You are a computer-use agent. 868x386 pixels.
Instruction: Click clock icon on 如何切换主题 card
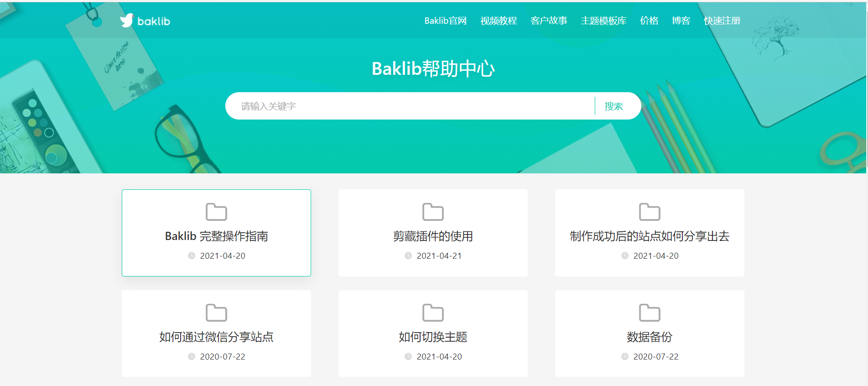(408, 357)
